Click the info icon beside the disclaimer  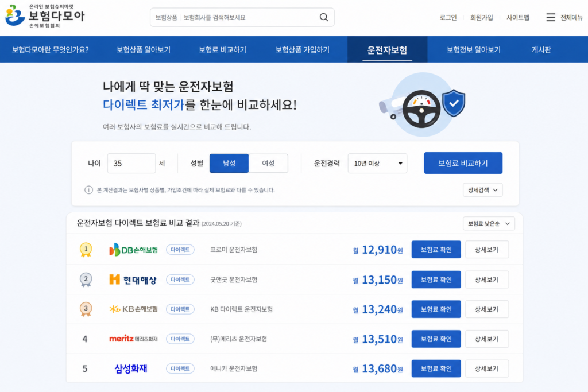click(88, 190)
